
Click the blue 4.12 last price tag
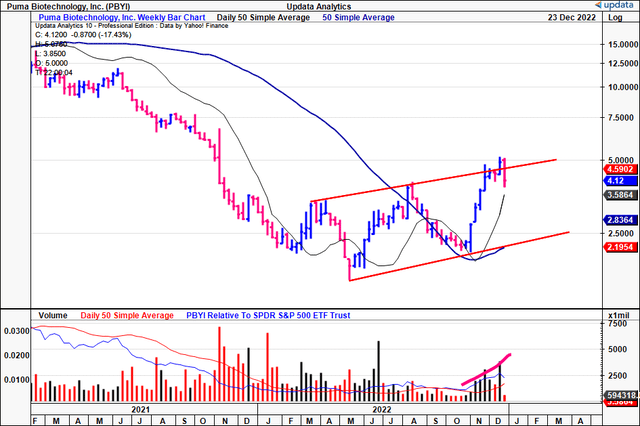(x=620, y=181)
